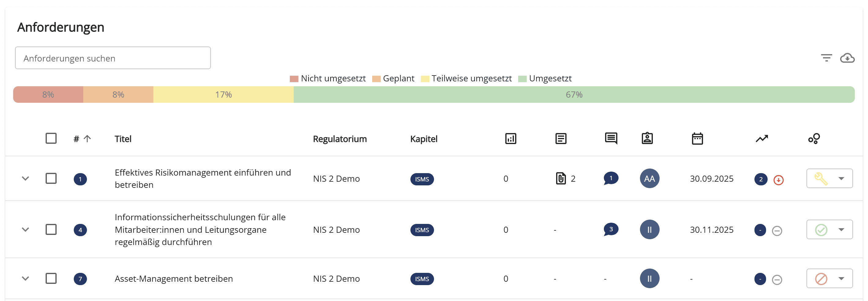Click the comments column header icon
Image resolution: width=868 pixels, height=301 pixels.
coord(611,138)
